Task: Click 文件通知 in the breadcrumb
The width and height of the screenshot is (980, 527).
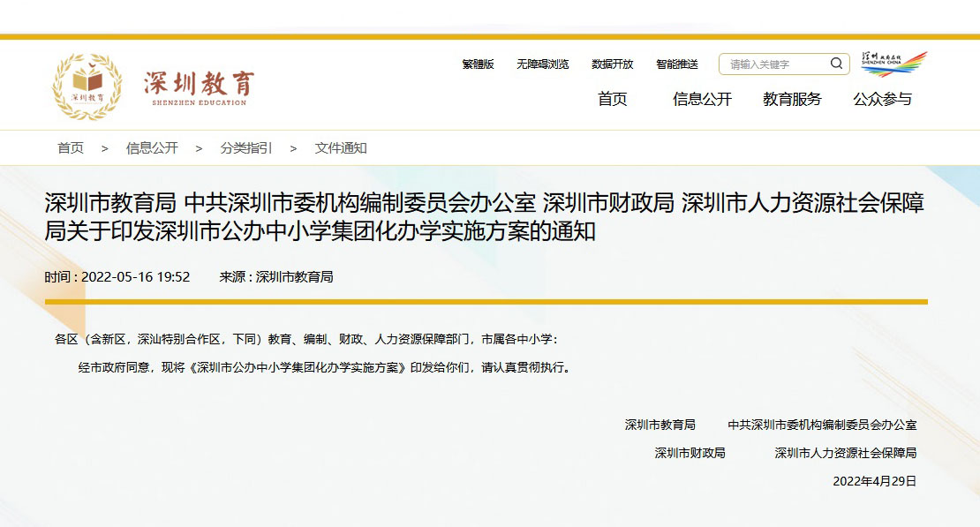Action: pos(341,148)
